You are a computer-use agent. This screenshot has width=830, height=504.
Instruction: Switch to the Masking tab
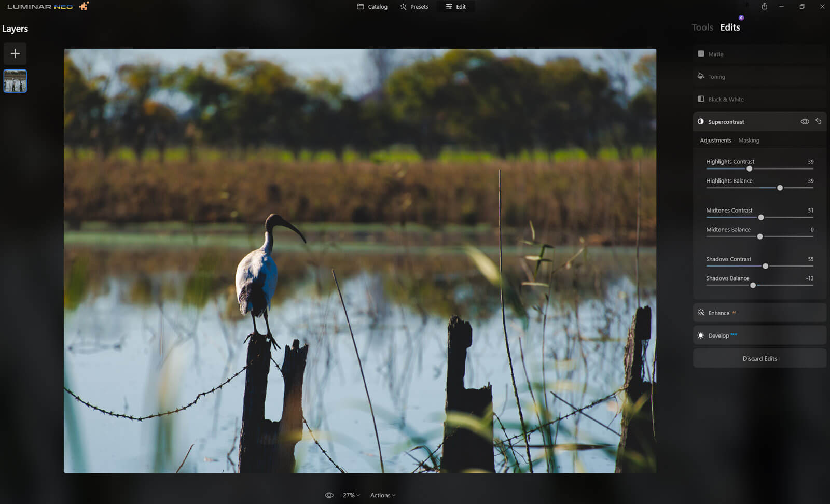coord(749,141)
